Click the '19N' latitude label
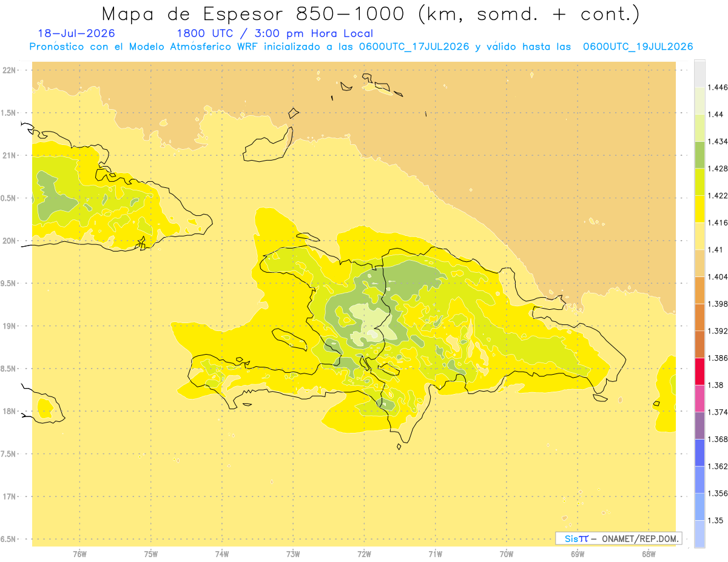This screenshot has height=562, width=728. point(8,326)
